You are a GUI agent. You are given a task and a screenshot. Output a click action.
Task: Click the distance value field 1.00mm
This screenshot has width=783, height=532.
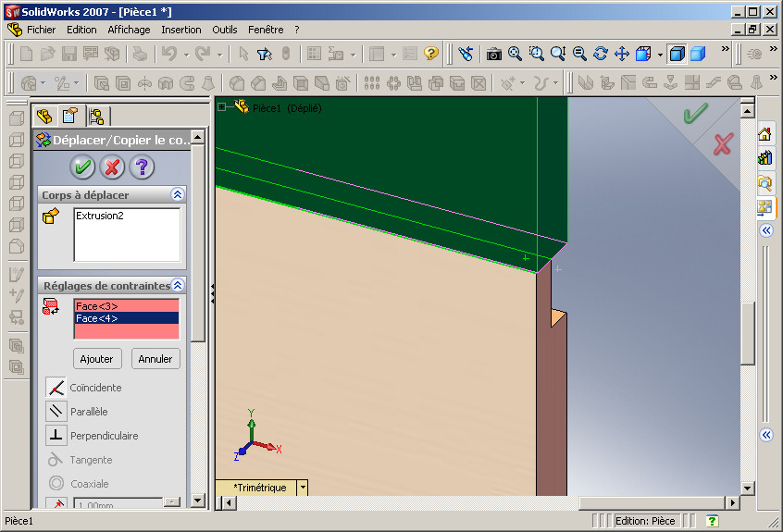118,504
